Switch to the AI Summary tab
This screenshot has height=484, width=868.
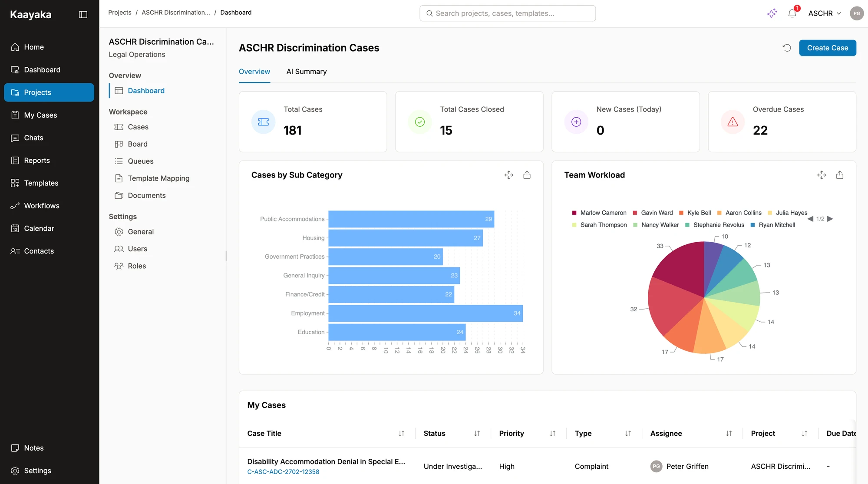coord(306,72)
